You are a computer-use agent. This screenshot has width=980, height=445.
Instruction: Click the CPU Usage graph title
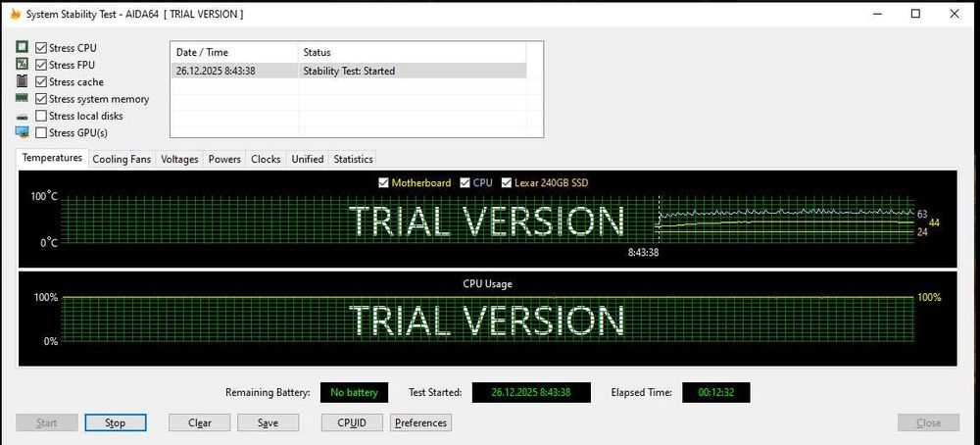point(487,283)
